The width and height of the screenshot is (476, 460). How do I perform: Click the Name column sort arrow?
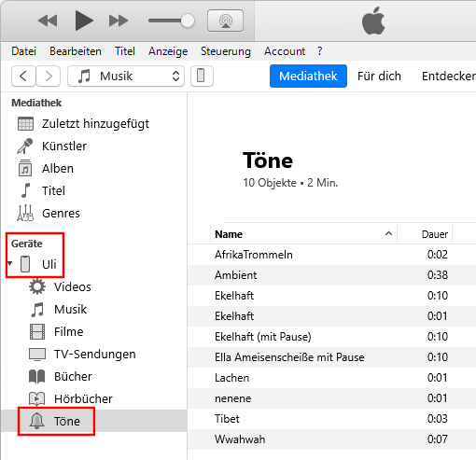pos(388,233)
